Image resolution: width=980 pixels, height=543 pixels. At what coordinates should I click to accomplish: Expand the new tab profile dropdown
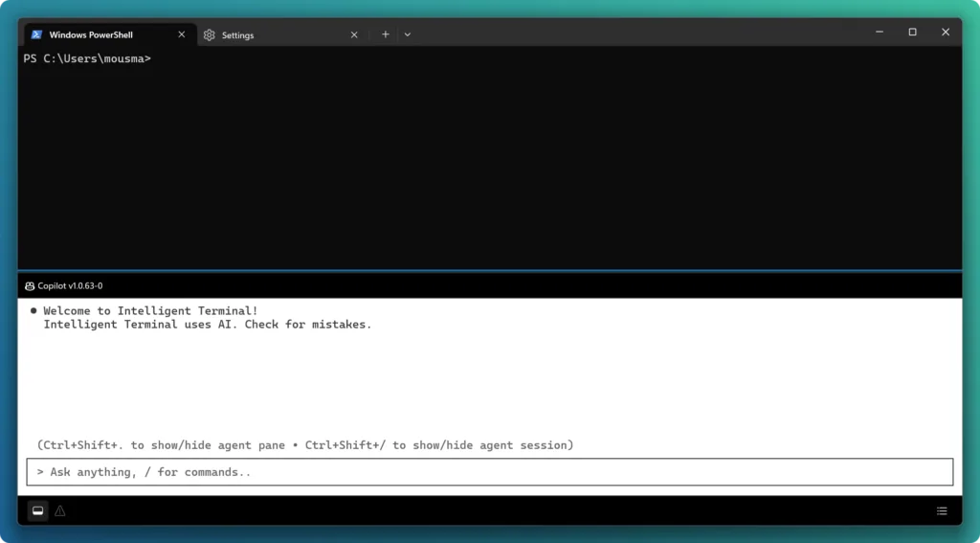point(408,34)
